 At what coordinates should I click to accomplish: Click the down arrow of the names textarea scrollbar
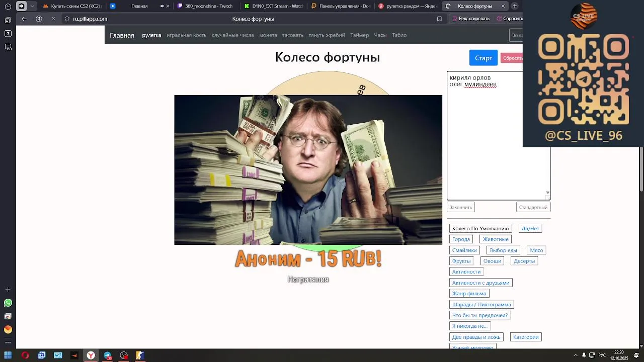click(x=548, y=193)
